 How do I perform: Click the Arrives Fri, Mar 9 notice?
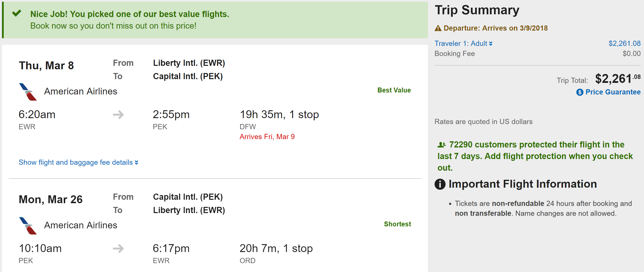[x=267, y=137]
